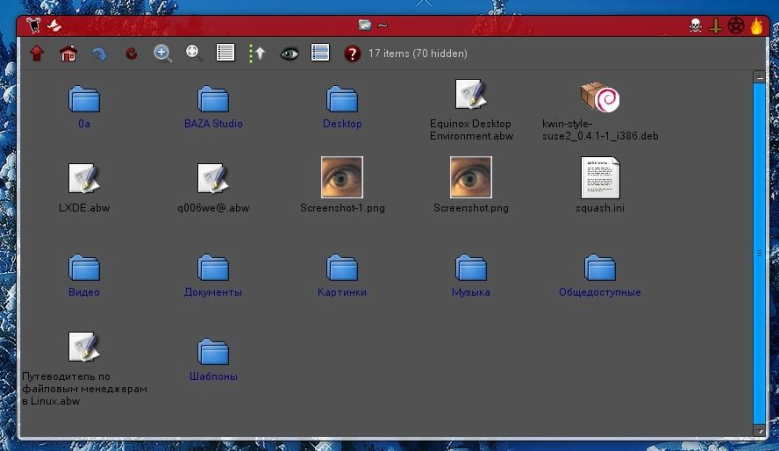
Task: Click the bird icon in title bar
Action: point(54,25)
